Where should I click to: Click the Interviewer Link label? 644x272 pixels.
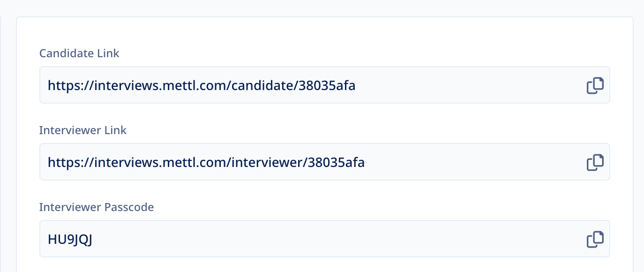click(x=83, y=130)
